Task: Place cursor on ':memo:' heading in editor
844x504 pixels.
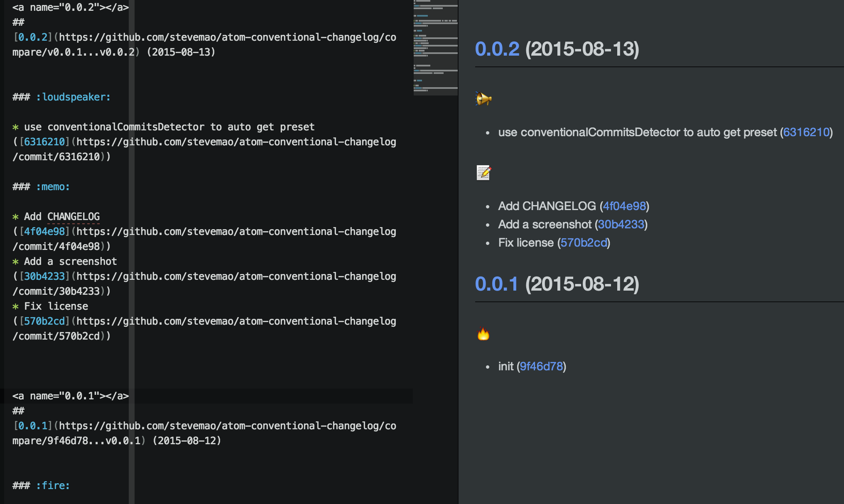Action: tap(53, 187)
